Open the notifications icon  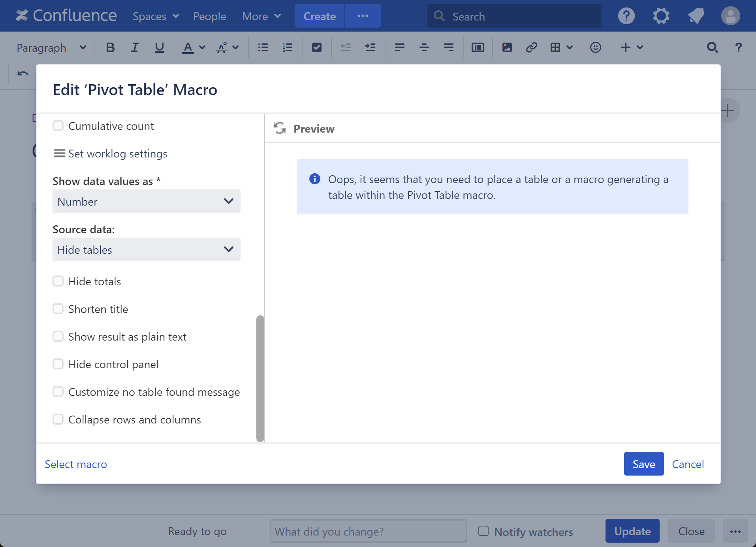tap(696, 16)
